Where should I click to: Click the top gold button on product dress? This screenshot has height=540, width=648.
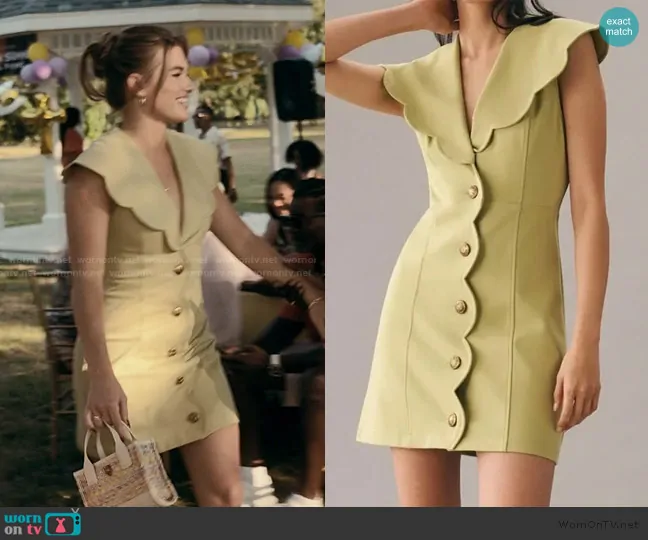[x=471, y=191]
